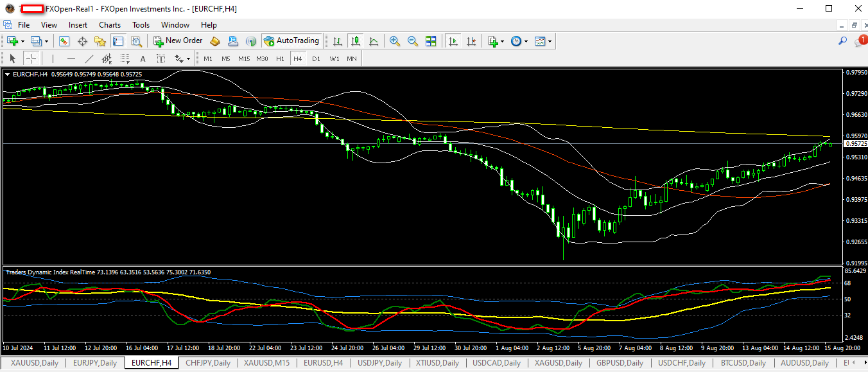Image resolution: width=868 pixels, height=372 pixels.
Task: Select the Equidistant Channel tool
Action: (x=107, y=58)
